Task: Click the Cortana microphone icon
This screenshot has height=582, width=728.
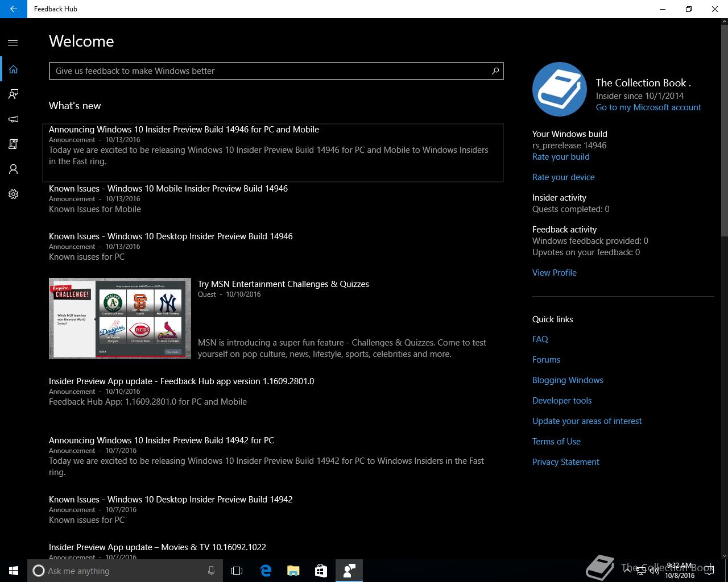Action: [x=211, y=571]
